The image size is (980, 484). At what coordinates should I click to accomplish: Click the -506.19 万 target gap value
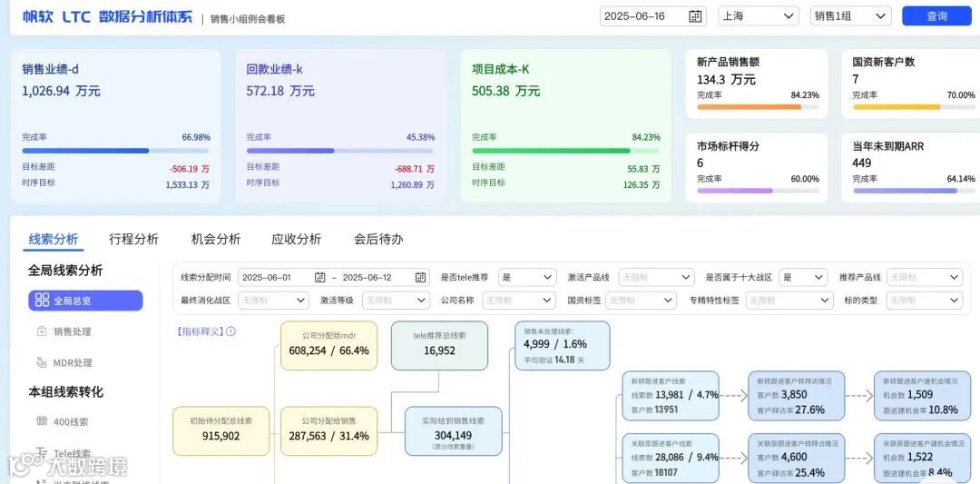190,169
